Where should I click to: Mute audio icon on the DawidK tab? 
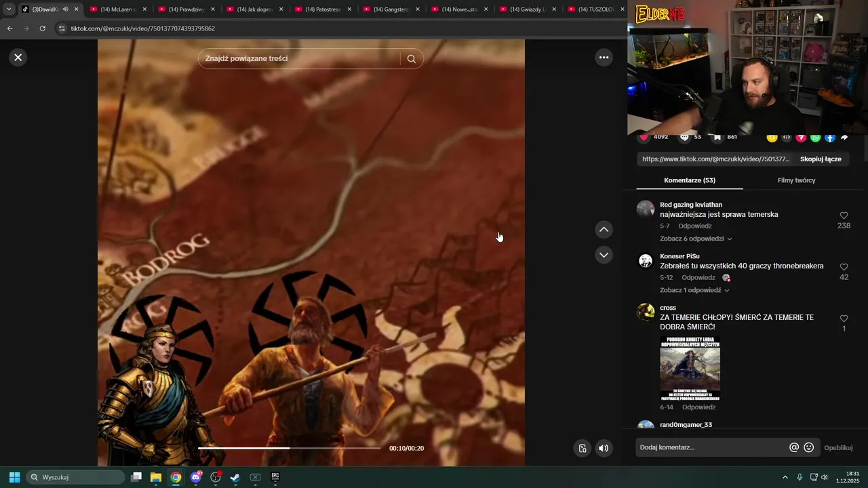click(x=65, y=9)
